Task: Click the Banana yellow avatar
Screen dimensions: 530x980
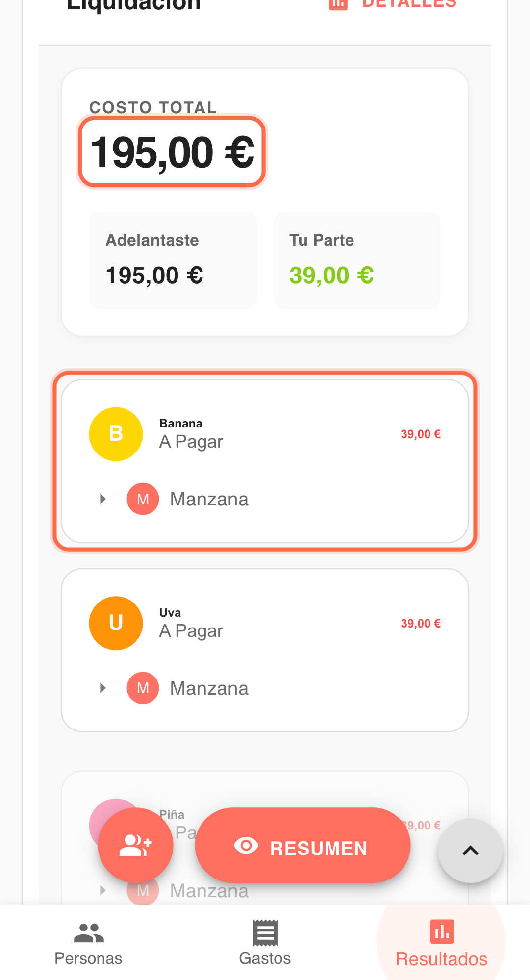Action: point(116,434)
